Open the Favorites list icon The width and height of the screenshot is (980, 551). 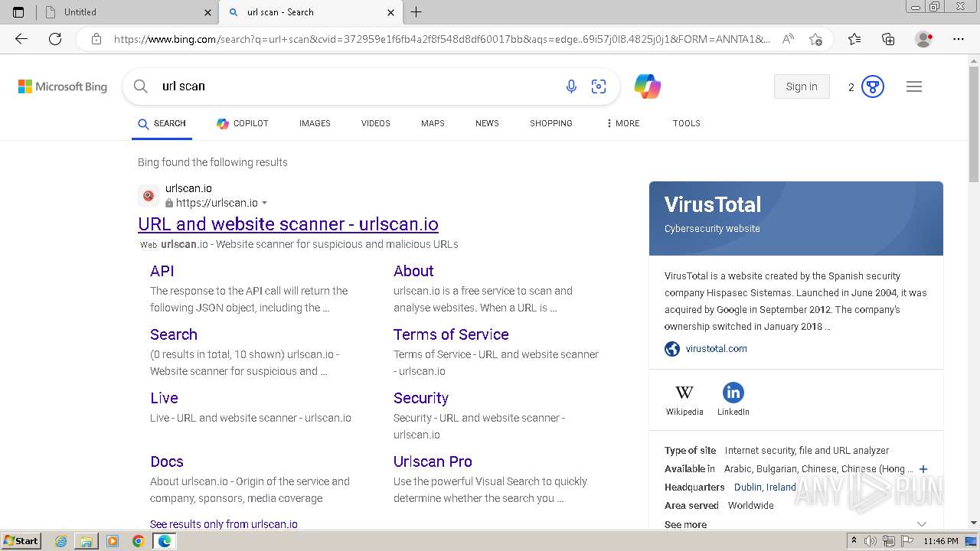click(854, 39)
